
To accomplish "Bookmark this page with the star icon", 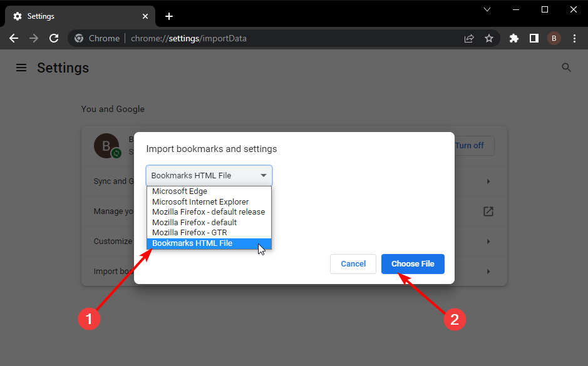I will tap(489, 38).
